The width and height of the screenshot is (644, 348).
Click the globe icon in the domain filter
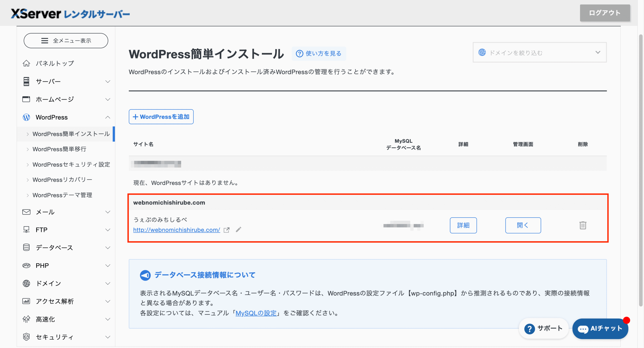coord(482,52)
